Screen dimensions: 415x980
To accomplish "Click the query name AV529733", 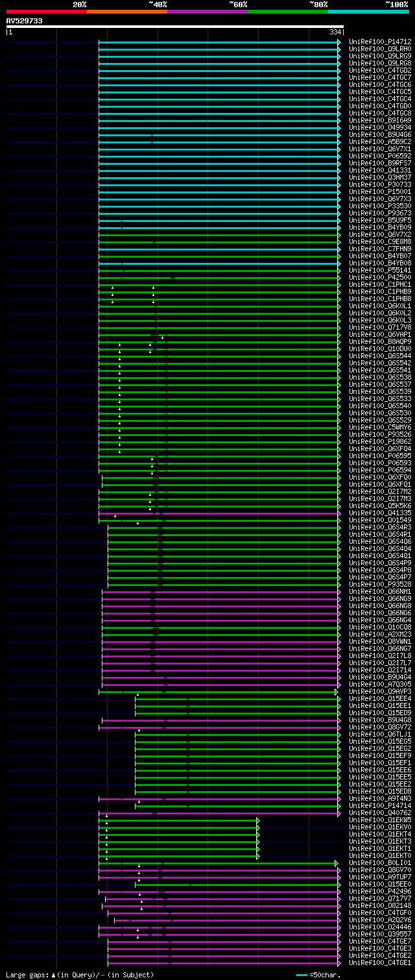I will point(25,21).
